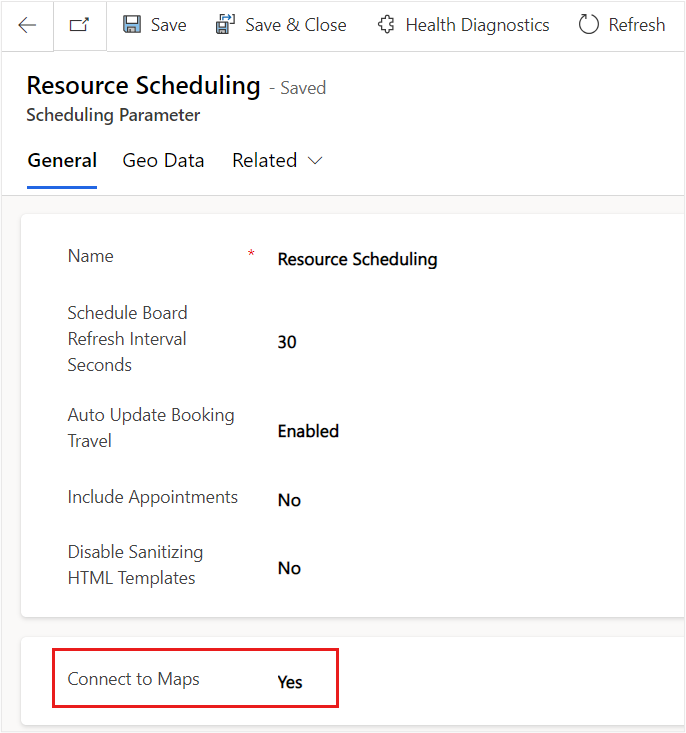Click the Save & Close icon
Image resolution: width=686 pixels, height=733 pixels.
point(225,25)
